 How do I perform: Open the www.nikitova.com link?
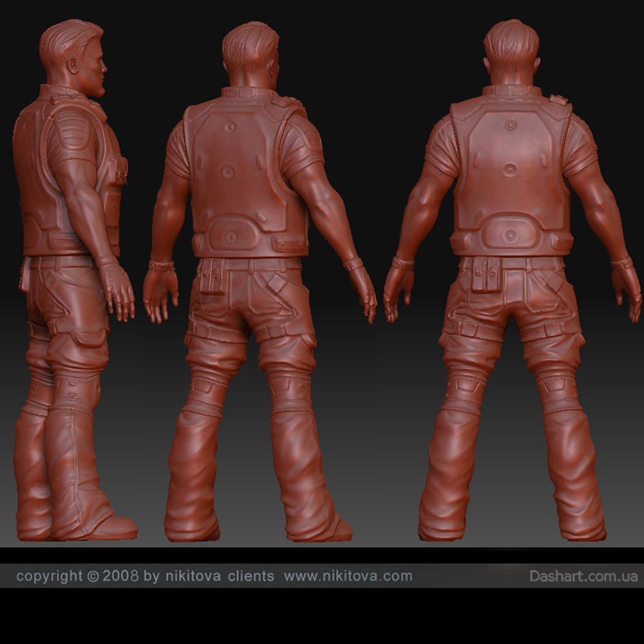(x=348, y=576)
